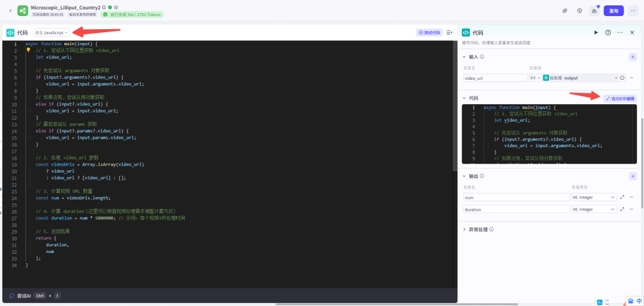Image resolution: width=644 pixels, height=306 pixels.
Task: Add a new output variable
Action: pyautogui.click(x=633, y=176)
